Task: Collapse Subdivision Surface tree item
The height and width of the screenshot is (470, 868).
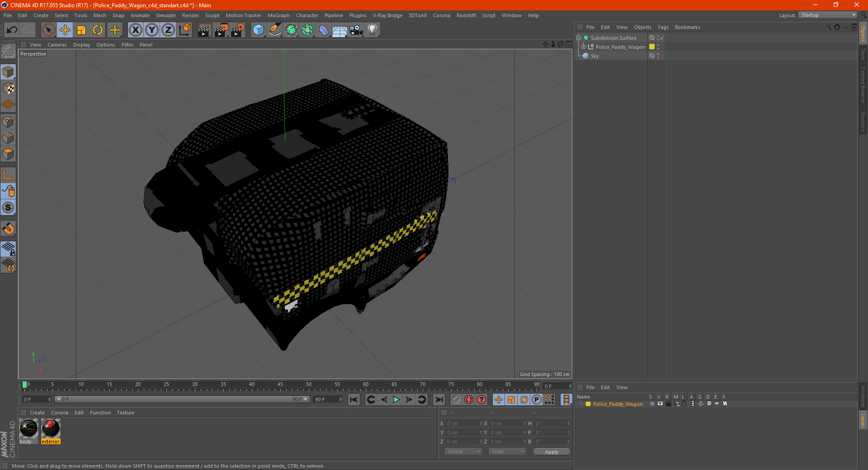Action: 579,38
